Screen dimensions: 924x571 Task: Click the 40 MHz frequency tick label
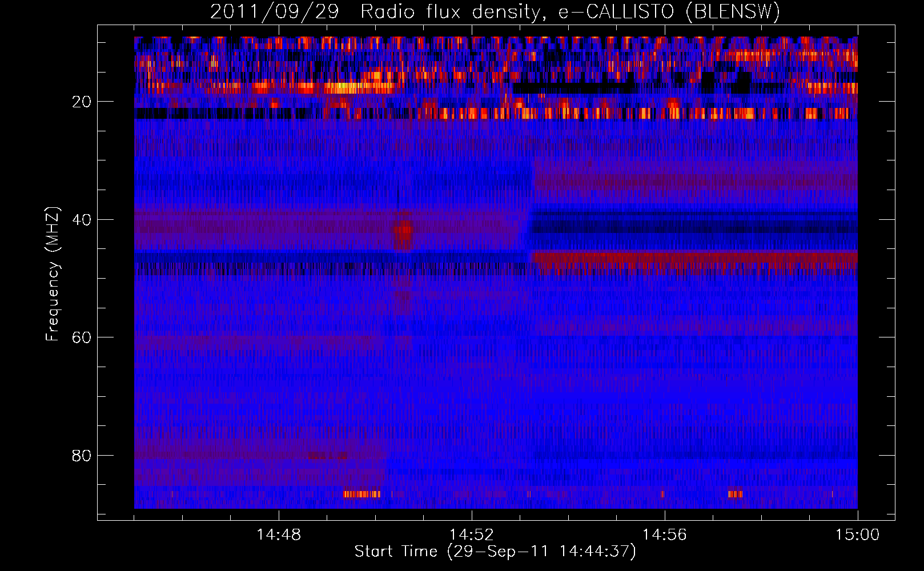(x=82, y=220)
